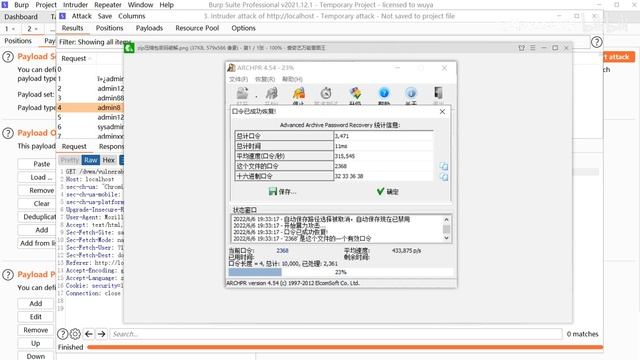Click the help icon beside Payload Options heading
The height and width of the screenshot is (360, 640).
point(8,133)
